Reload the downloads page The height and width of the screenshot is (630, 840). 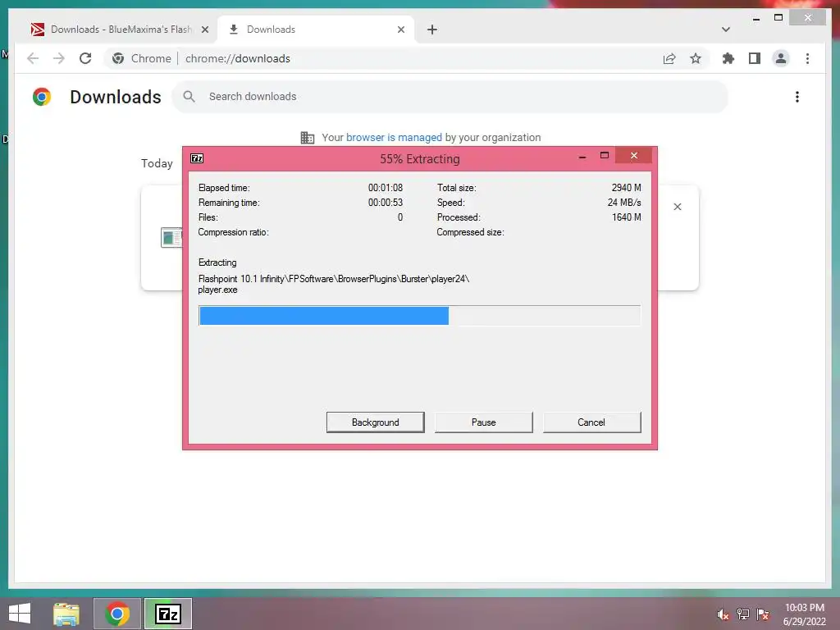(85, 58)
